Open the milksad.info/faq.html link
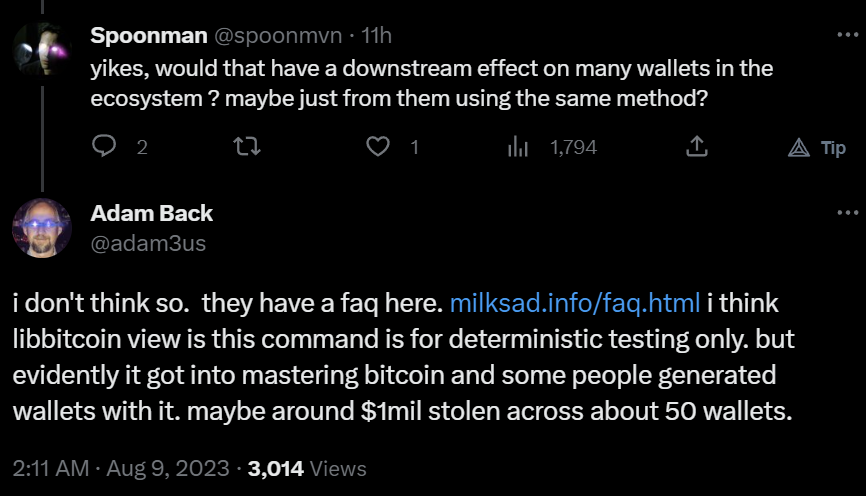Screen dimensions: 866x496 pos(575,303)
